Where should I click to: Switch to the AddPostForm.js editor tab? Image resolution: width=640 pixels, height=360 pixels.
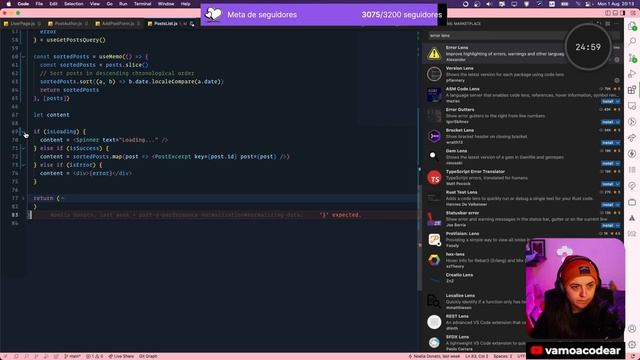[117, 24]
